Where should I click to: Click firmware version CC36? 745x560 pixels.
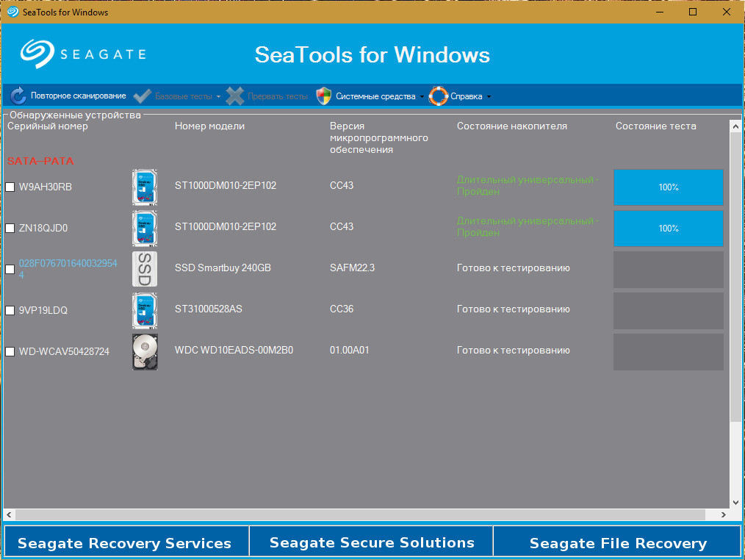pyautogui.click(x=342, y=309)
